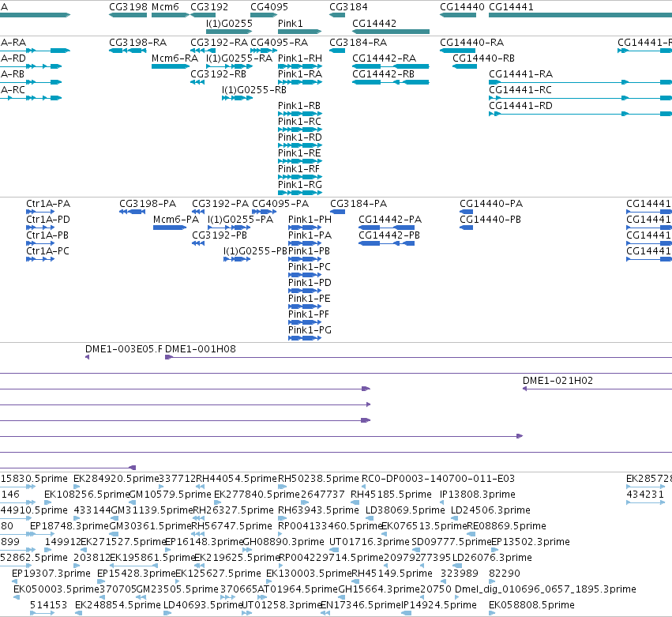Open the RC0-DP0003-140700-011-E03 EST label
The width and height of the screenshot is (672, 617).
(438, 479)
